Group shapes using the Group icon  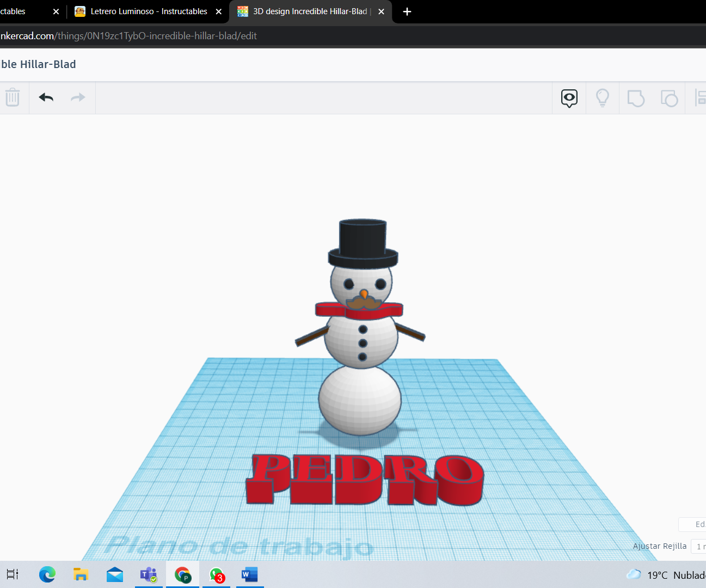[636, 97]
